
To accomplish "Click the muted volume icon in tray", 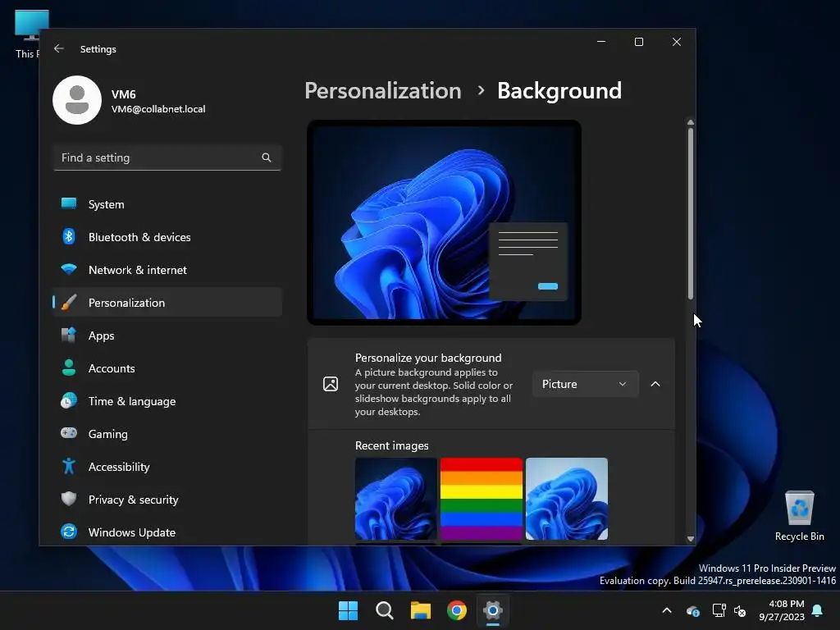I will (x=741, y=610).
